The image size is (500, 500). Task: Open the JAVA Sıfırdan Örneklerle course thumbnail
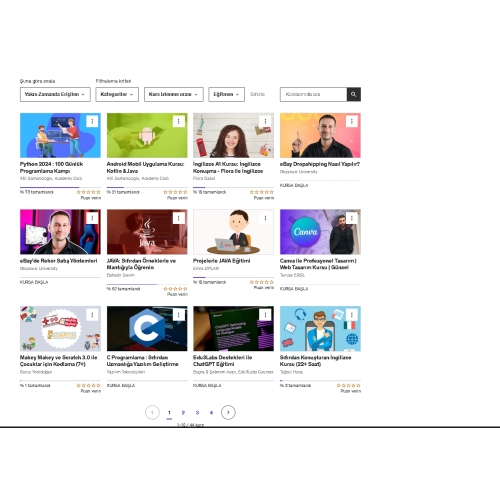point(147,232)
